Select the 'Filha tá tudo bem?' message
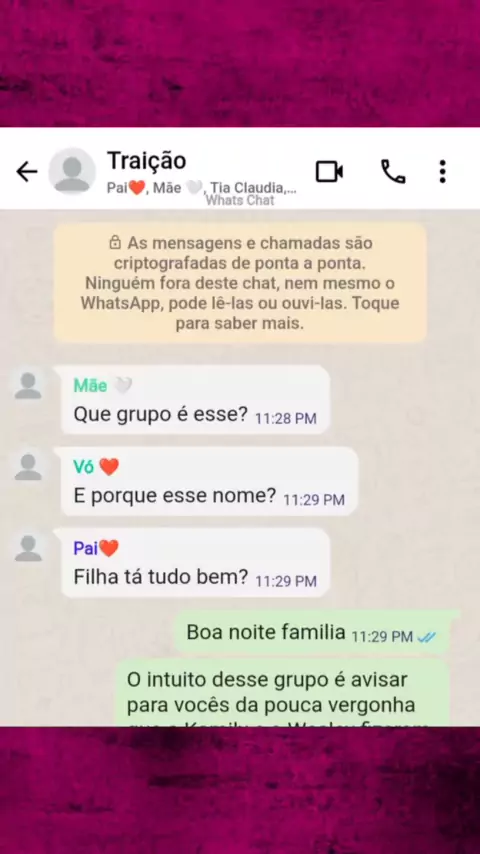This screenshot has height=854, width=480. (196, 563)
